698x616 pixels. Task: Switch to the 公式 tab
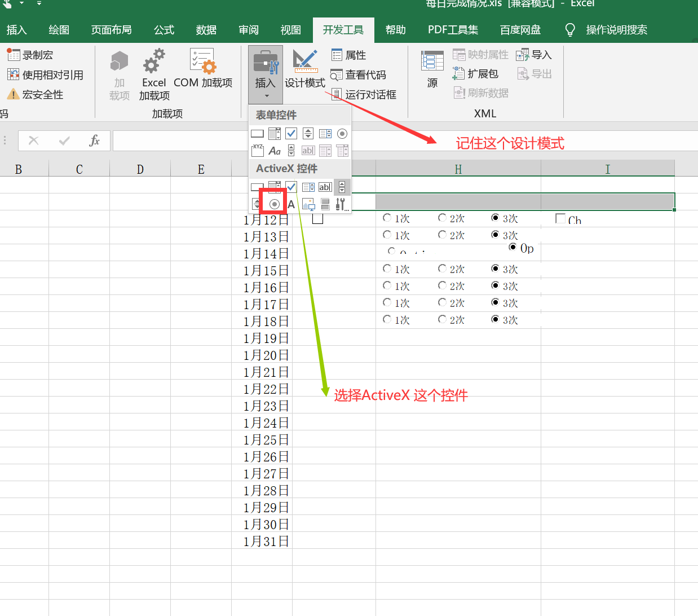click(x=164, y=30)
